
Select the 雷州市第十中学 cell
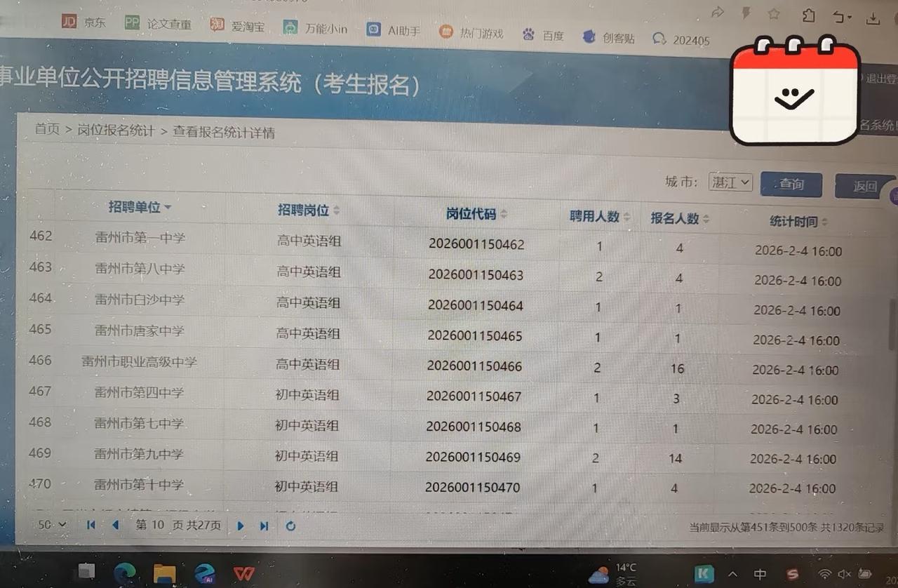tap(139, 484)
